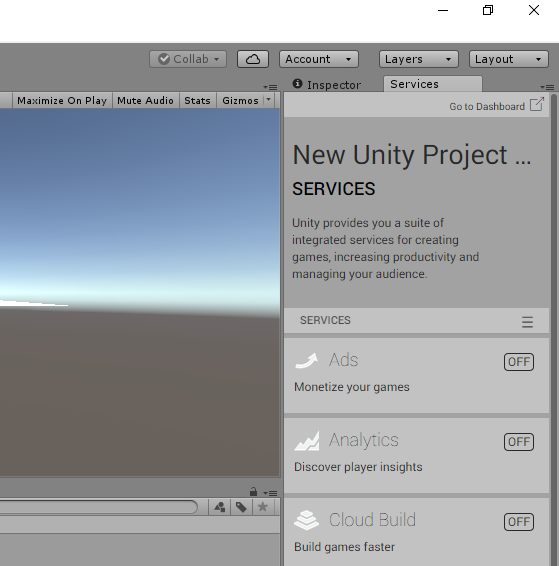Switch to the Inspector tab

327,84
